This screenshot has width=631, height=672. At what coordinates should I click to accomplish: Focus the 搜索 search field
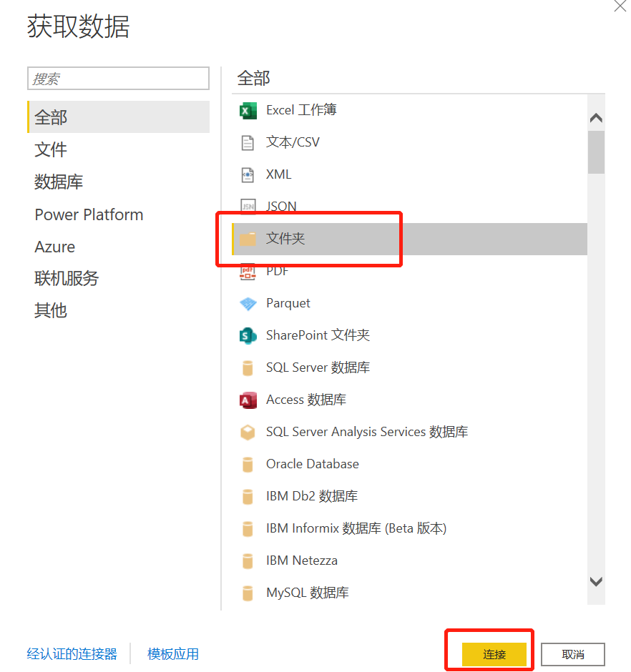tap(118, 79)
